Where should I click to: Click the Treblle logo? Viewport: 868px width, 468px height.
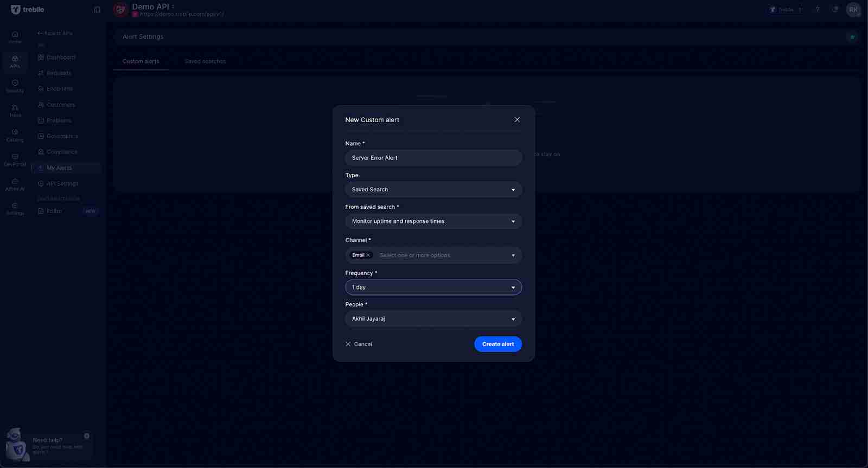click(28, 10)
